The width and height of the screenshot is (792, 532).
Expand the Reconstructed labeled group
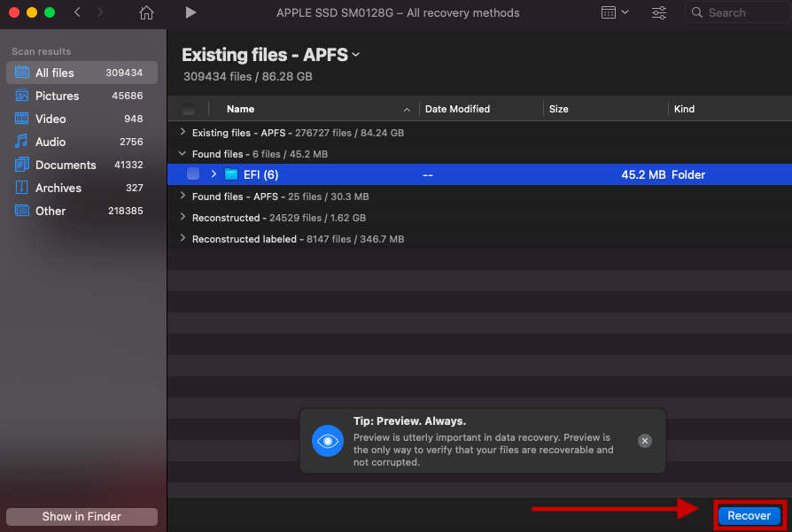(182, 238)
